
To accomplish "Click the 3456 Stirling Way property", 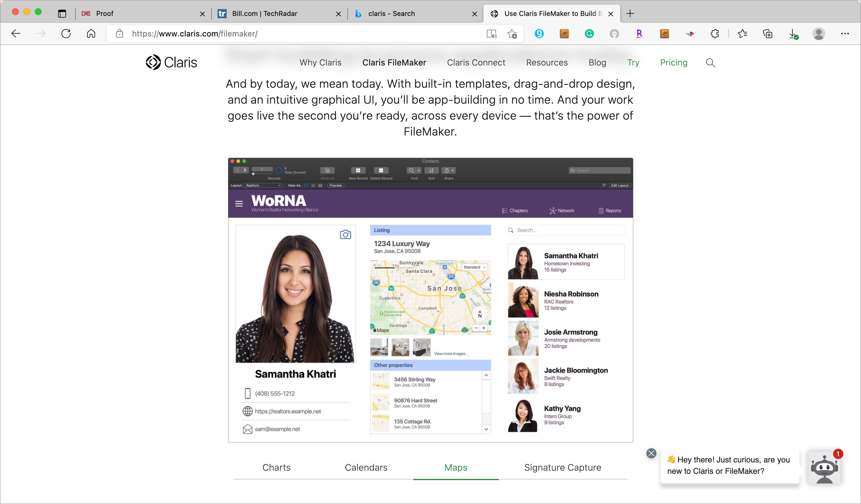I will (x=427, y=381).
